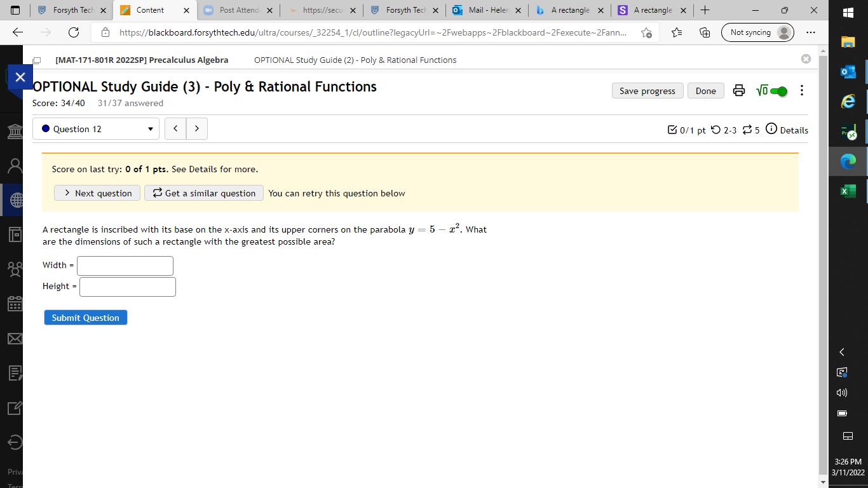Open the Blackboard messages envelope icon
This screenshot has width=868, height=488.
[14, 339]
